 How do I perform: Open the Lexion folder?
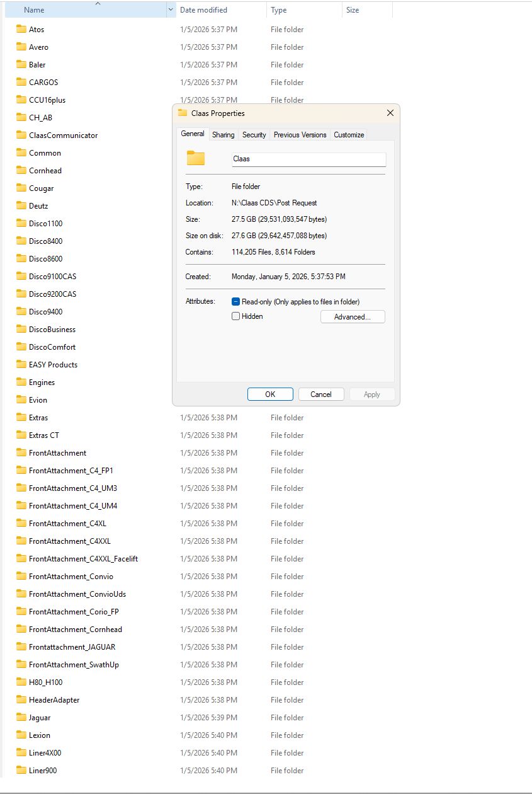click(x=38, y=735)
